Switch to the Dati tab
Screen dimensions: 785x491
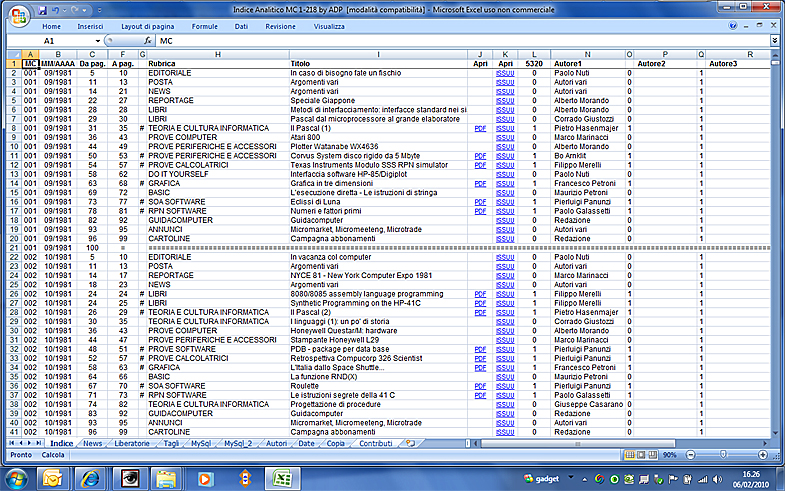tap(241, 27)
